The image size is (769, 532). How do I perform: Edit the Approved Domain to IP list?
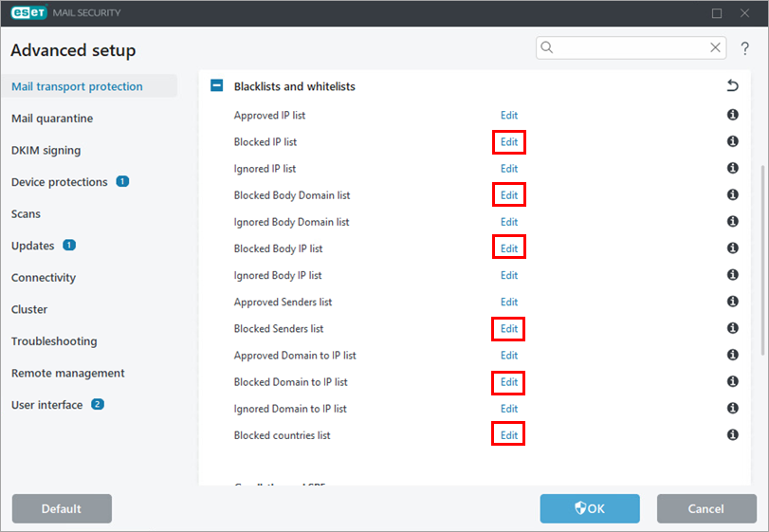click(509, 356)
